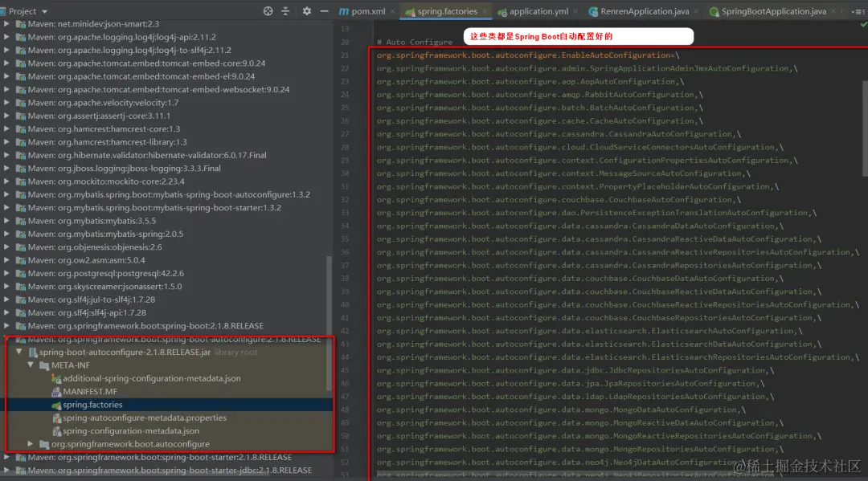Click library icon for mybatis-spring-boot-starter:1.3.2

pos(21,208)
